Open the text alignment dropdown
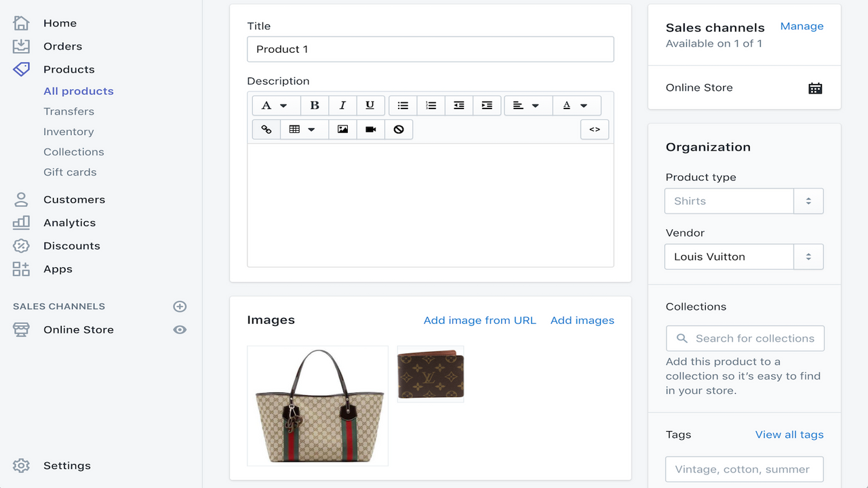The image size is (868, 488). (x=528, y=105)
